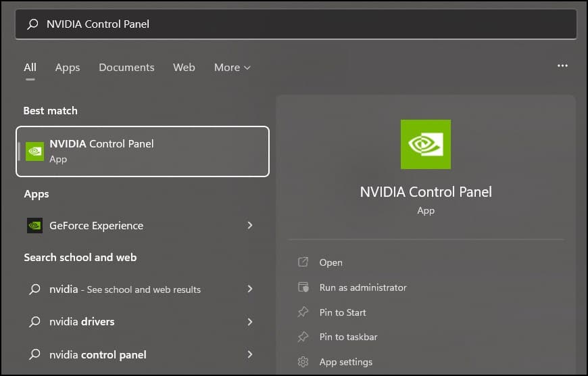Open NVIDIA Control Panel best match result
The image size is (588, 376).
(143, 151)
